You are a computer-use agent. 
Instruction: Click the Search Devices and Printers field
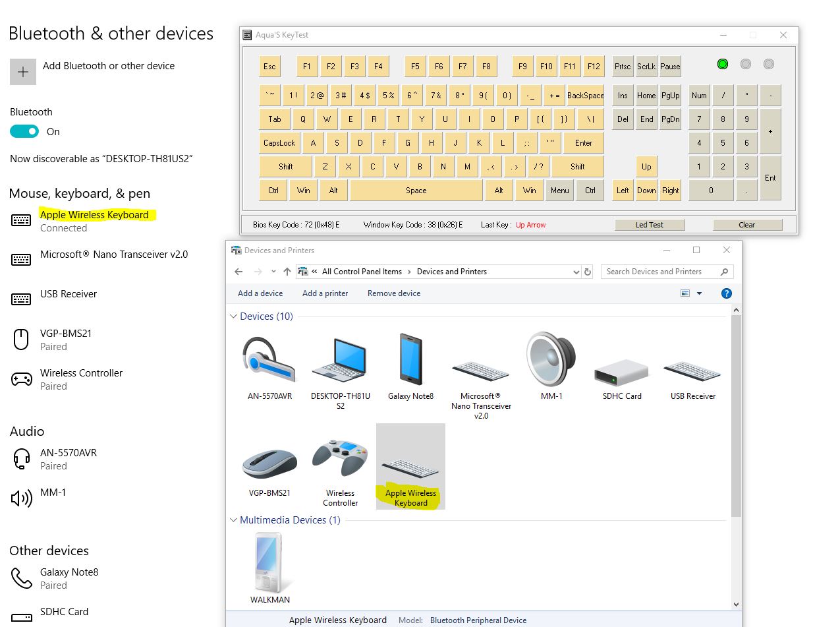pyautogui.click(x=667, y=272)
